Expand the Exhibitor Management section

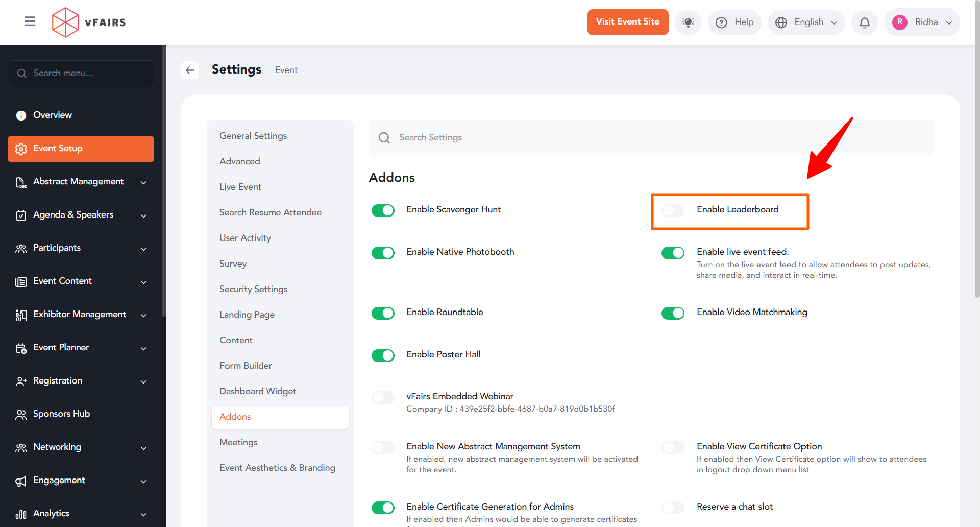[x=143, y=315]
